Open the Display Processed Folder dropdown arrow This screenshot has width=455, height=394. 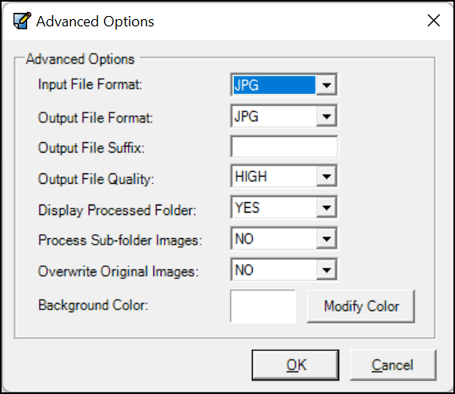[x=326, y=207]
